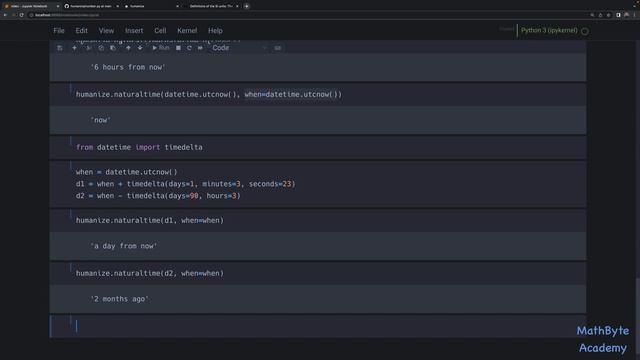Open the cell type dropdown showing Code
This screenshot has height=360, width=640.
238,48
